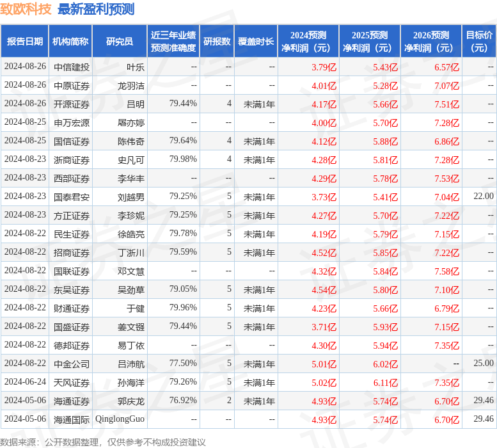Click the 25.00 target price
The width and height of the screenshot is (497, 448).
pyautogui.click(x=484, y=363)
